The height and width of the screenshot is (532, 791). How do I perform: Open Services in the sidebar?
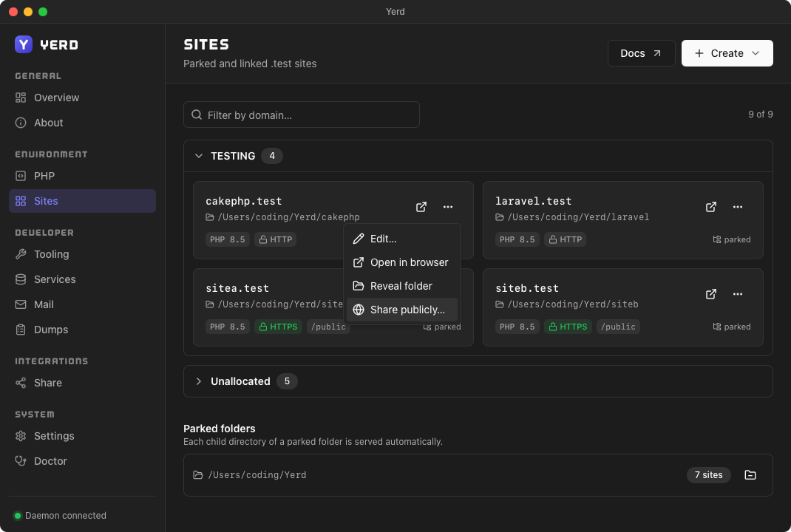tap(82, 279)
